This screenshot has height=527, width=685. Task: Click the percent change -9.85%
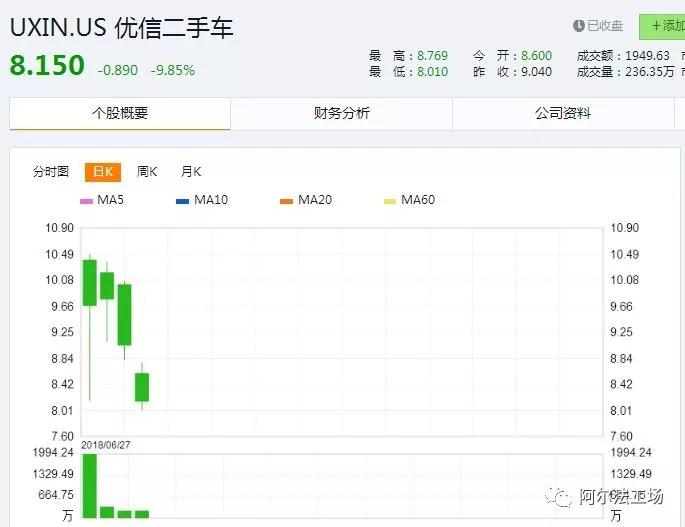(x=173, y=70)
